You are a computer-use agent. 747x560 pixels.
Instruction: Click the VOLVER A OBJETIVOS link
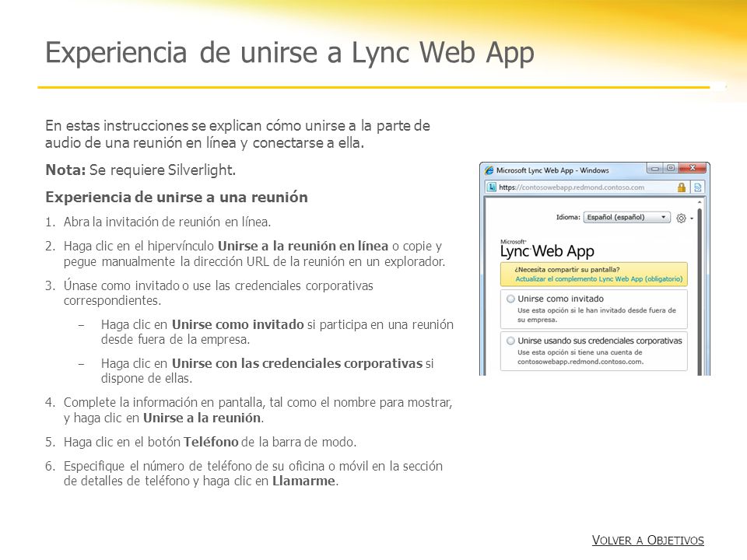pyautogui.click(x=647, y=540)
